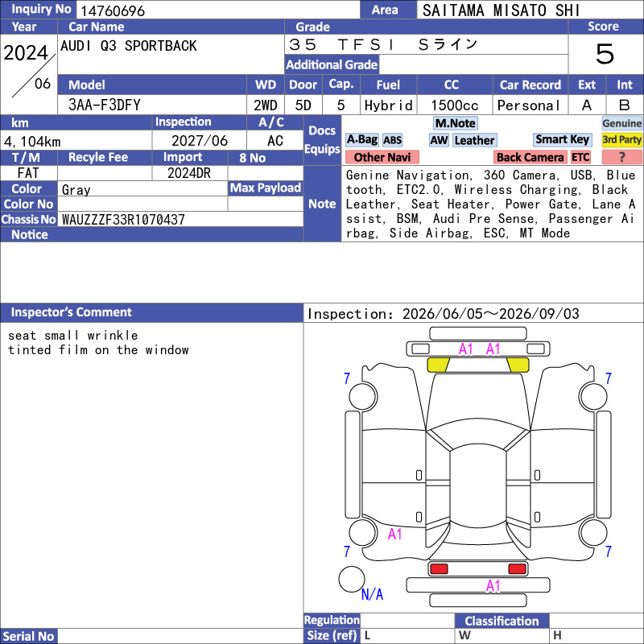Click the import value 2024DR
Image resolution: width=644 pixels, height=644 pixels.
pos(189,173)
